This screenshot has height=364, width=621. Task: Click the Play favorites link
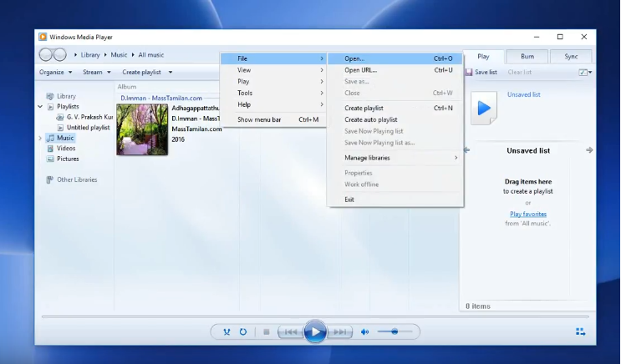point(527,214)
